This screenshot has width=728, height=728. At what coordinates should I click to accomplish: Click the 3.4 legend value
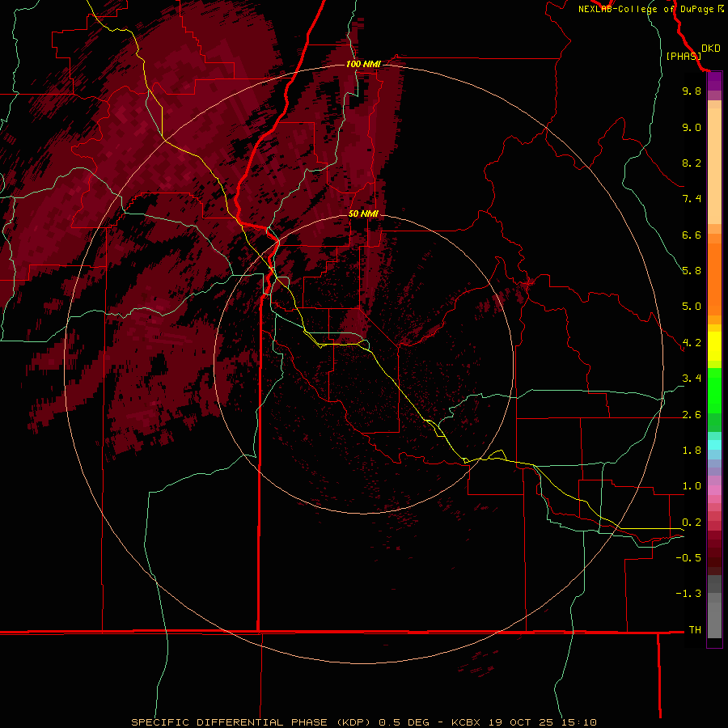(x=692, y=379)
